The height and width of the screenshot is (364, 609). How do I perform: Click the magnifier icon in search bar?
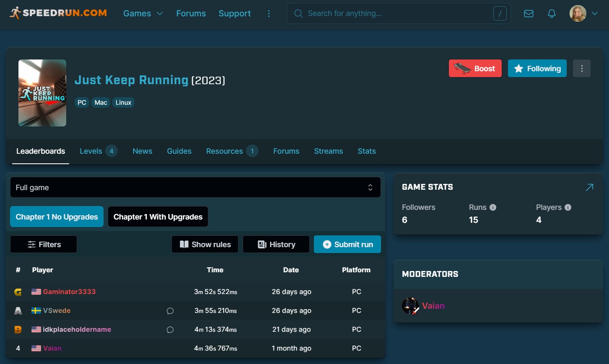coord(298,13)
